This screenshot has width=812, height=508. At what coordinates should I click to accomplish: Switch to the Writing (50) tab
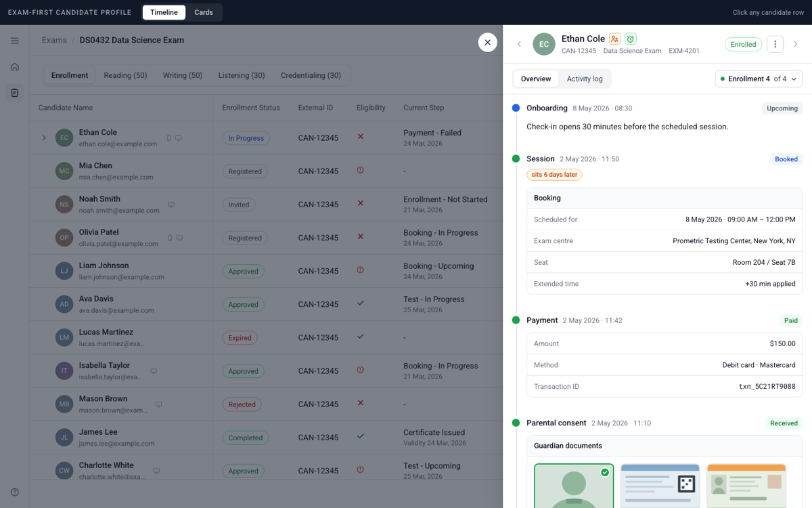pyautogui.click(x=183, y=75)
